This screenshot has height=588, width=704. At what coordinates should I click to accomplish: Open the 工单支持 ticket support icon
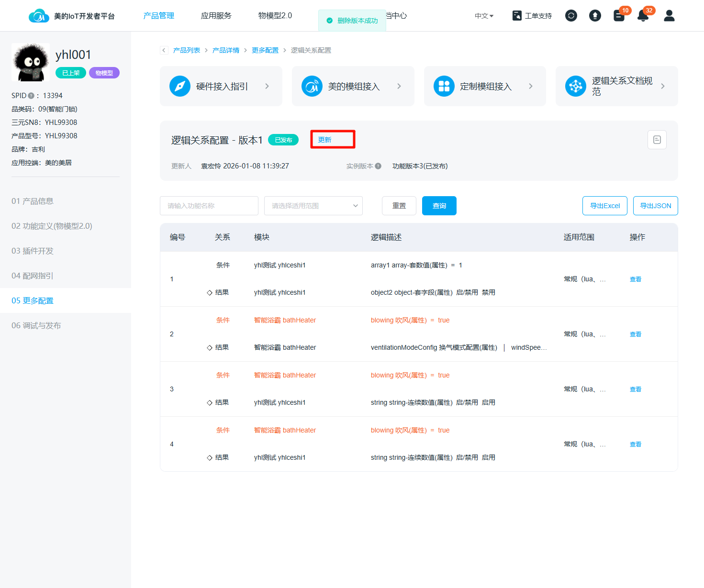517,16
